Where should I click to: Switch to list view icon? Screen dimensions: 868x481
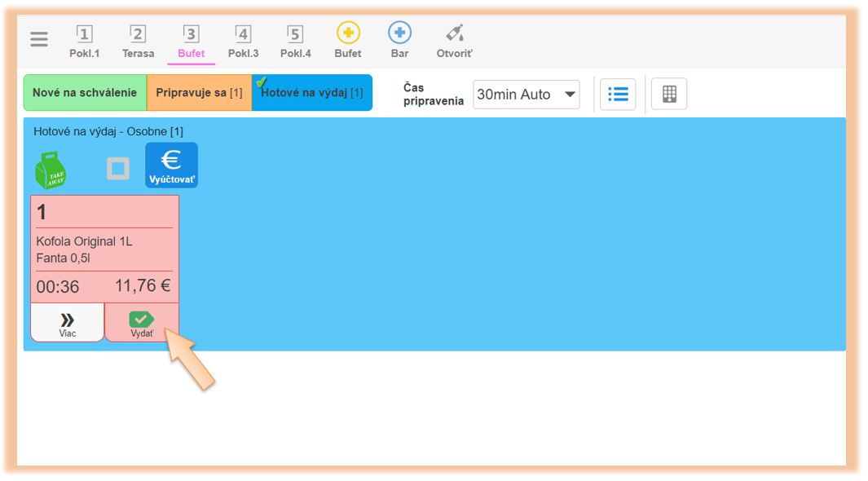click(618, 95)
